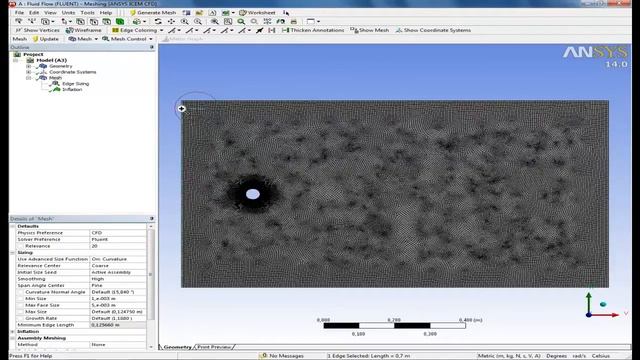
Task: Expand the Coordinate Systems tree node
Action: tap(29, 72)
